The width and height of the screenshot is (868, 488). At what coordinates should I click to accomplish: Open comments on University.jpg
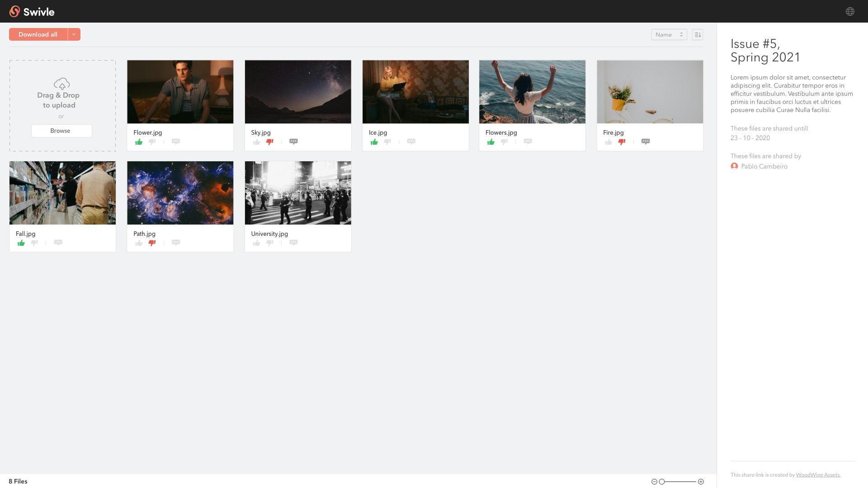293,243
